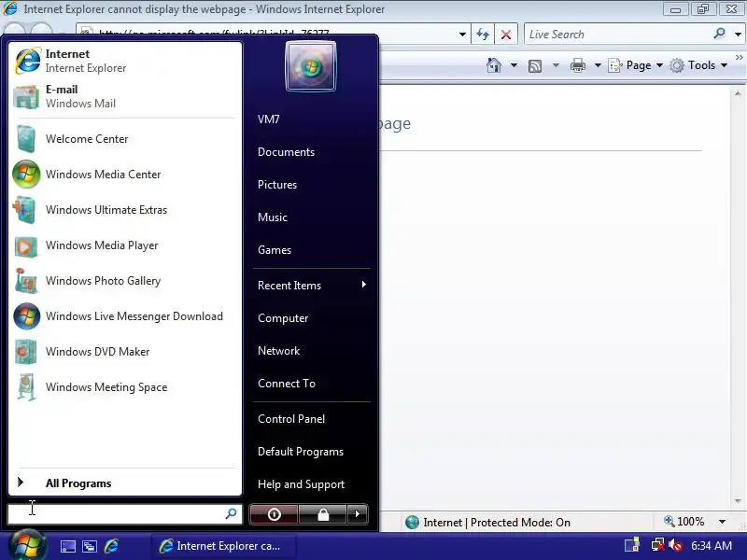This screenshot has height=560, width=747.
Task: Click the scrollbar down arrow in IE
Action: click(738, 501)
